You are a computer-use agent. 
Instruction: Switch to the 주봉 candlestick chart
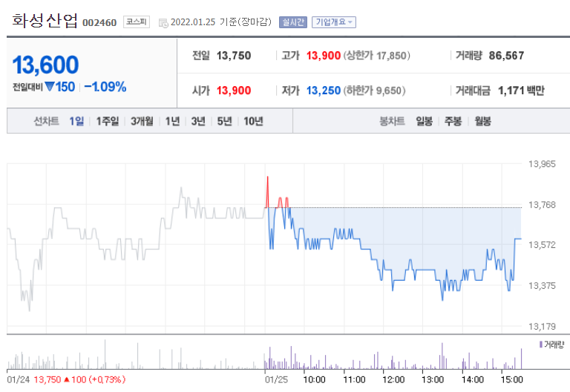point(453,121)
